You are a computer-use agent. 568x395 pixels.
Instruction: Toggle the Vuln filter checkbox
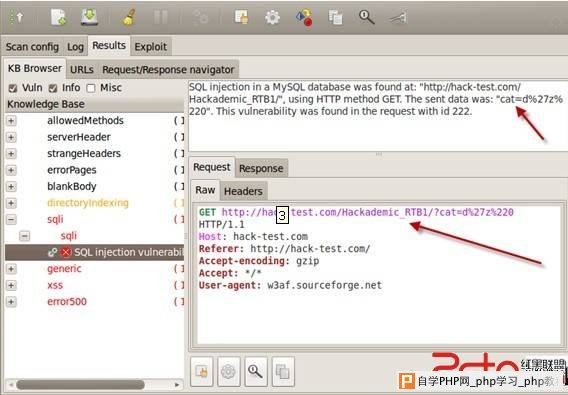(13, 88)
